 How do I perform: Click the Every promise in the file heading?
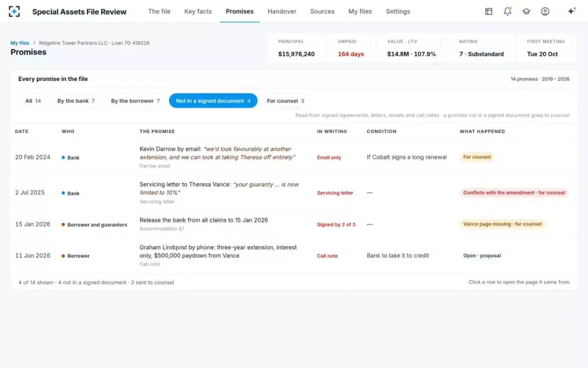pyautogui.click(x=53, y=79)
